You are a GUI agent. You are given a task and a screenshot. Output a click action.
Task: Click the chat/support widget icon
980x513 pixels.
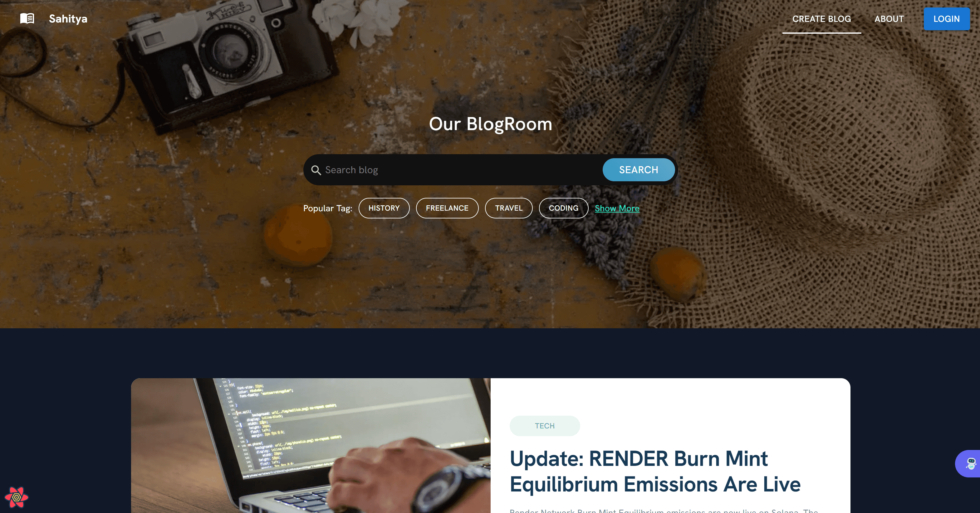pyautogui.click(x=969, y=464)
